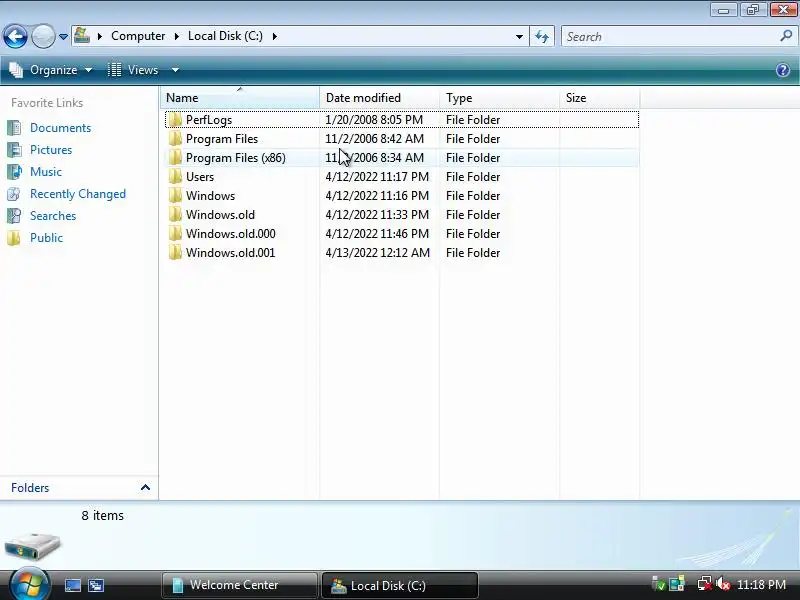This screenshot has height=600, width=800.
Task: Open the recent pages dropdown arrow
Action: click(63, 37)
